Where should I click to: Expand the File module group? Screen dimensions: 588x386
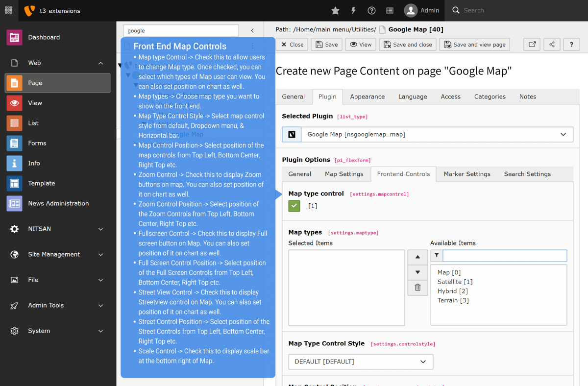[x=58, y=280]
